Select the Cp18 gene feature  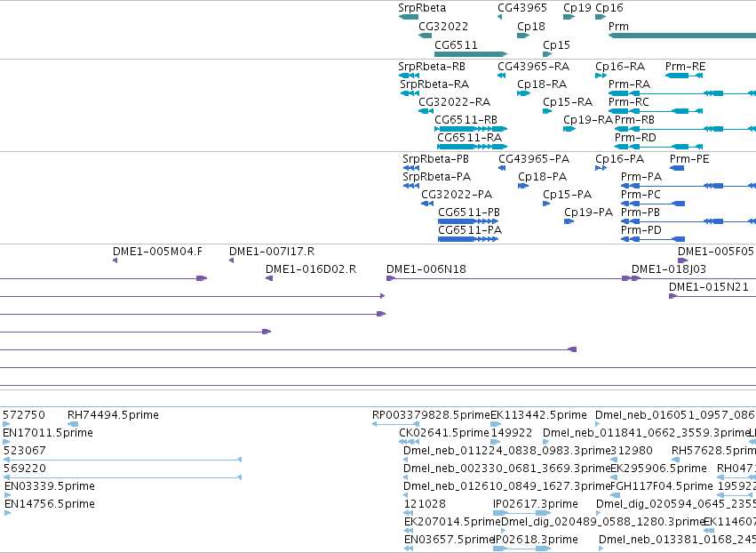(x=523, y=36)
